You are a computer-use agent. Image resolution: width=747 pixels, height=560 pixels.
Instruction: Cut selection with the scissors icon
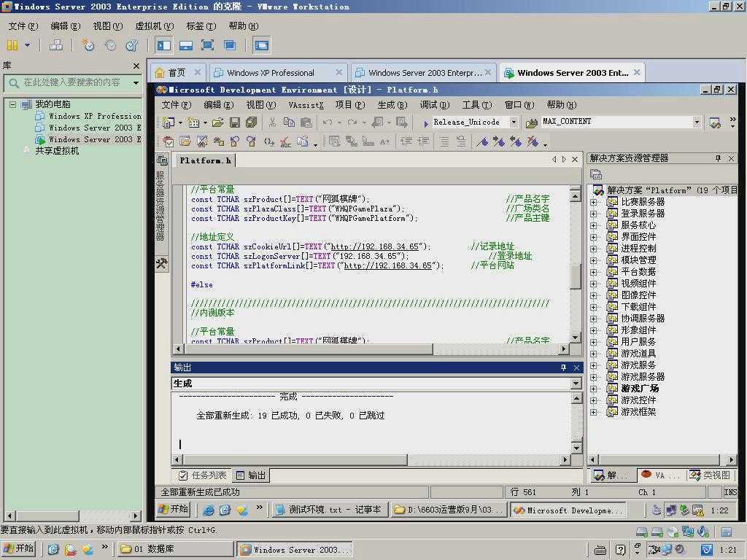click(x=273, y=122)
